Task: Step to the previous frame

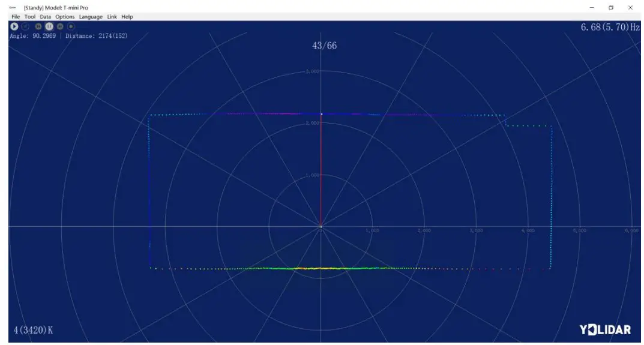Action: pyautogui.click(x=38, y=26)
